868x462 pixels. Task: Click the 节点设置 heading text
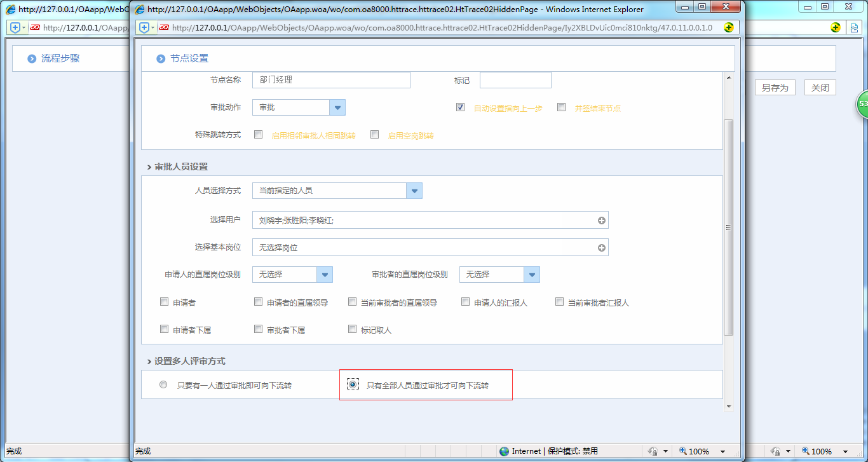point(189,58)
